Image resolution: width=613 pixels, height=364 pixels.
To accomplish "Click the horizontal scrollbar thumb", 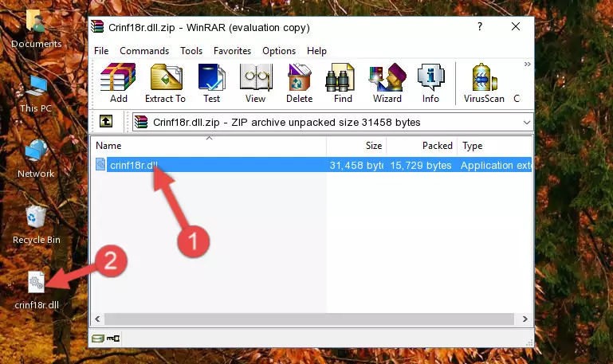I will pyautogui.click(x=308, y=319).
